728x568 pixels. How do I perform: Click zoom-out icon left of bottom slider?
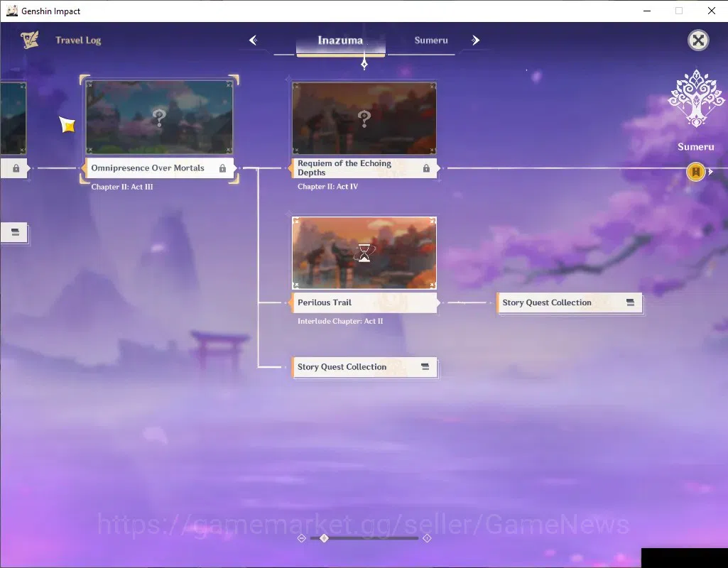click(301, 538)
